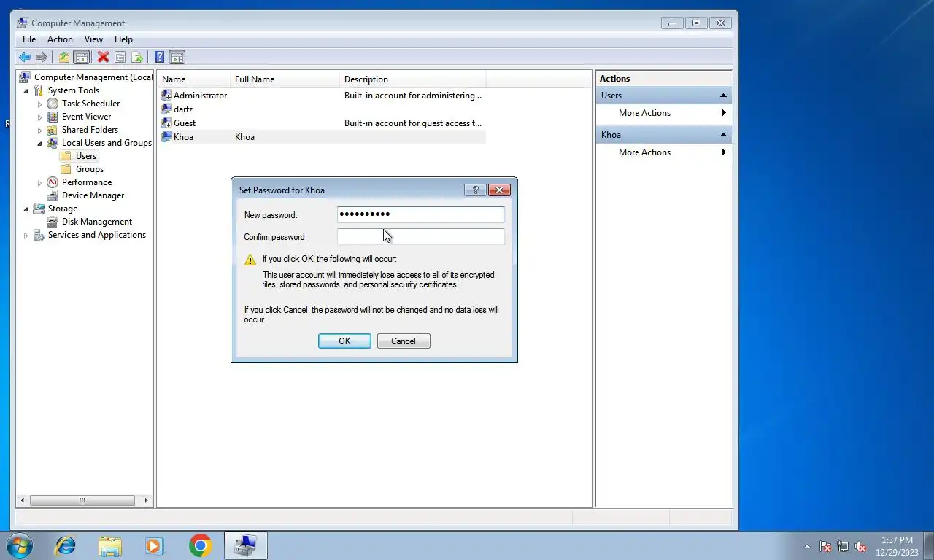Click the Disk Management icon
The width and height of the screenshot is (934, 560).
(x=53, y=222)
